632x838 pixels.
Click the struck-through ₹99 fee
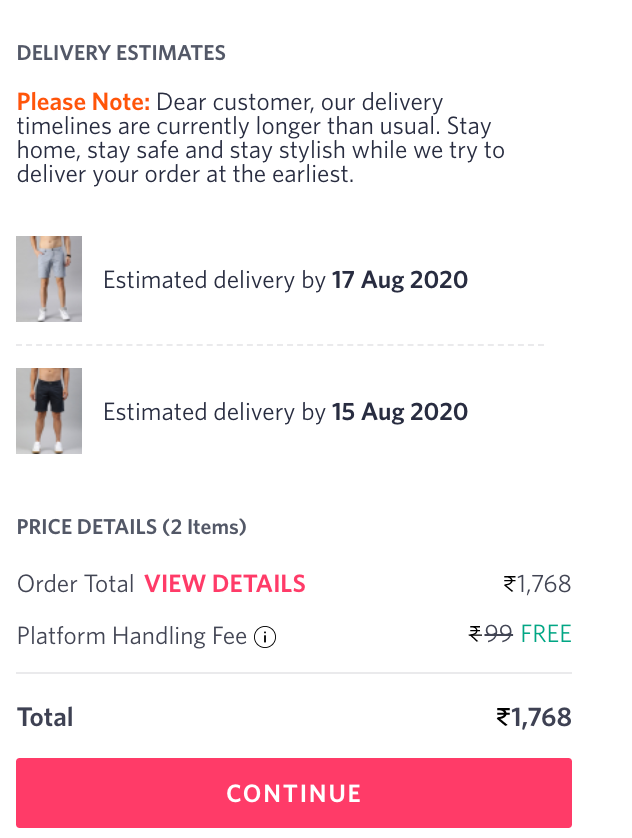click(491, 634)
